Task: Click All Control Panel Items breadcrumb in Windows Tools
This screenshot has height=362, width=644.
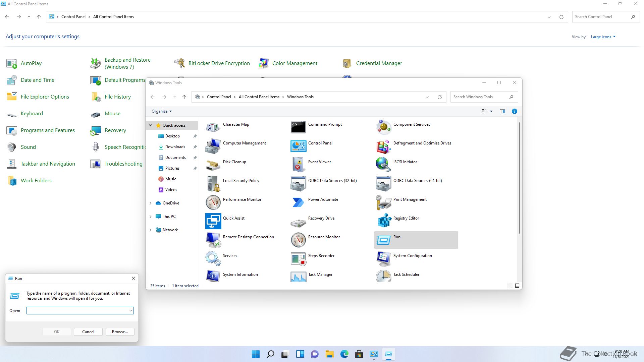Action: click(x=259, y=97)
